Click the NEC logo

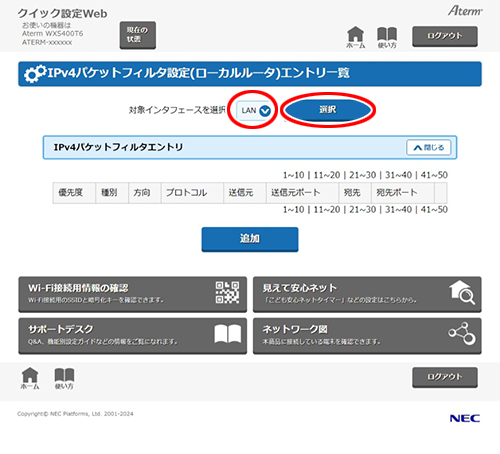tap(465, 418)
